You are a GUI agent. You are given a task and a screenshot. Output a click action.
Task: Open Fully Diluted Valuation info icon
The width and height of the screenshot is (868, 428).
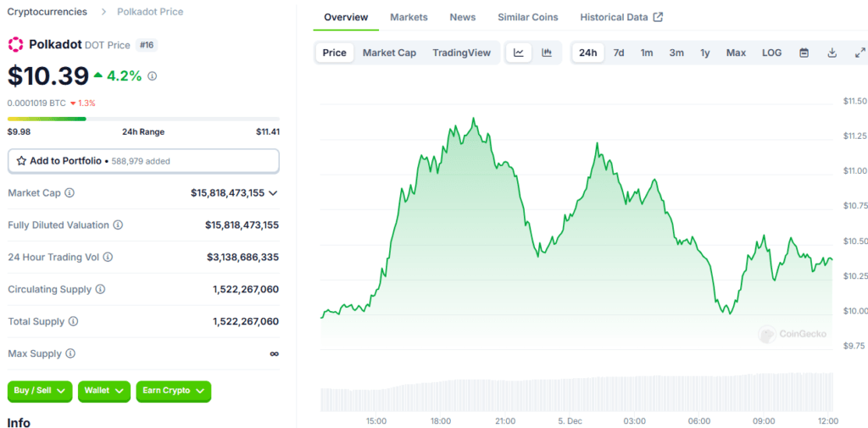point(118,225)
